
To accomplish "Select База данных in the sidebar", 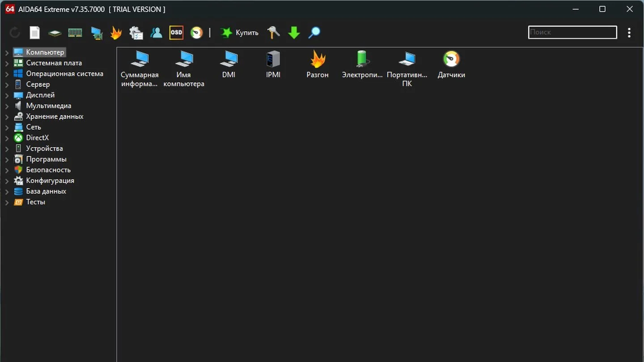I will point(40,192).
